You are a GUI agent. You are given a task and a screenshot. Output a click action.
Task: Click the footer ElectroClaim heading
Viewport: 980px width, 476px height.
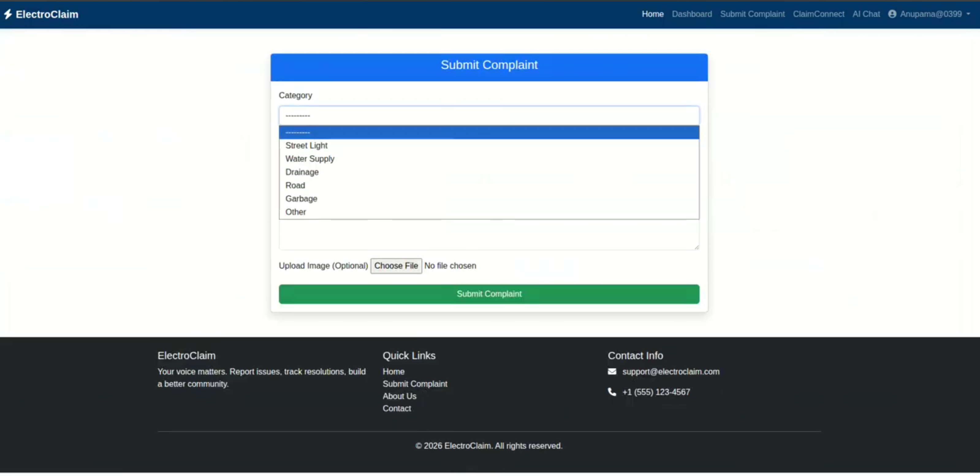[186, 356]
